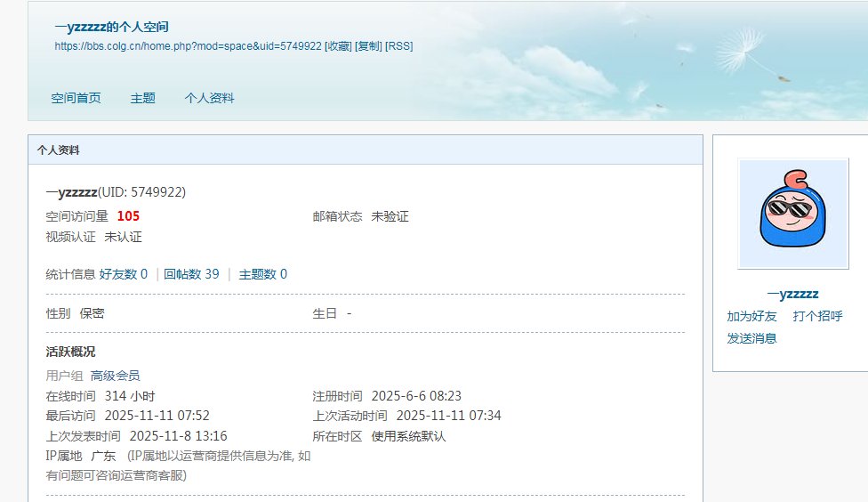Open 主题数 0 threads link
This screenshot has height=502, width=868.
263,274
